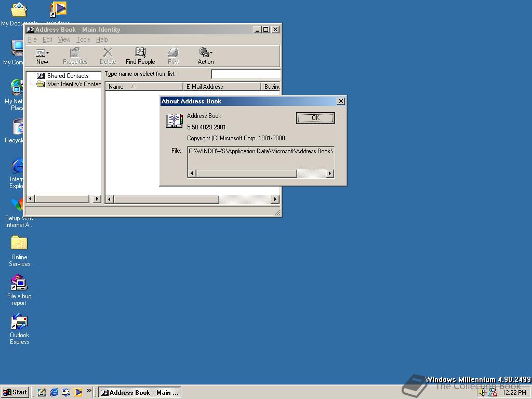Click the Business column header
The image size is (532, 399).
coord(271,87)
